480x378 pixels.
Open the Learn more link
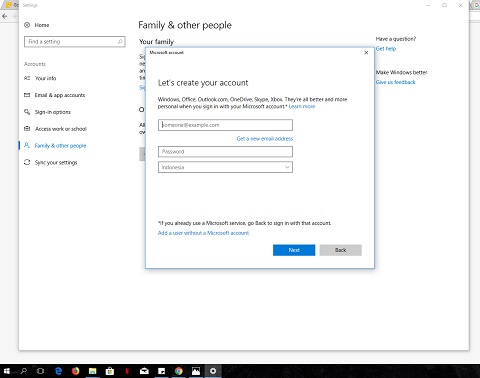(302, 106)
